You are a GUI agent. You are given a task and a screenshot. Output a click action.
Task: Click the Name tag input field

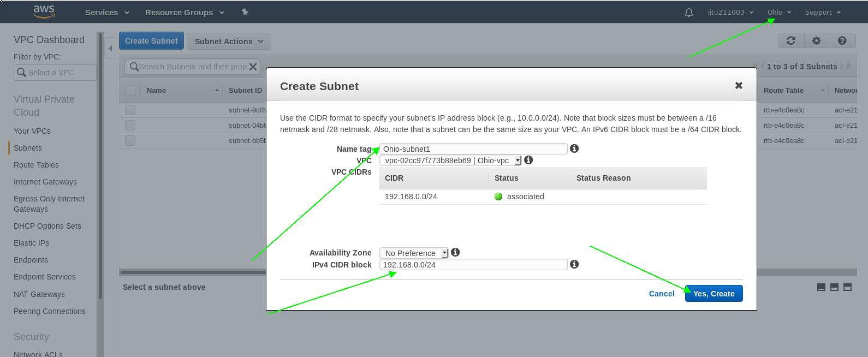pos(473,148)
